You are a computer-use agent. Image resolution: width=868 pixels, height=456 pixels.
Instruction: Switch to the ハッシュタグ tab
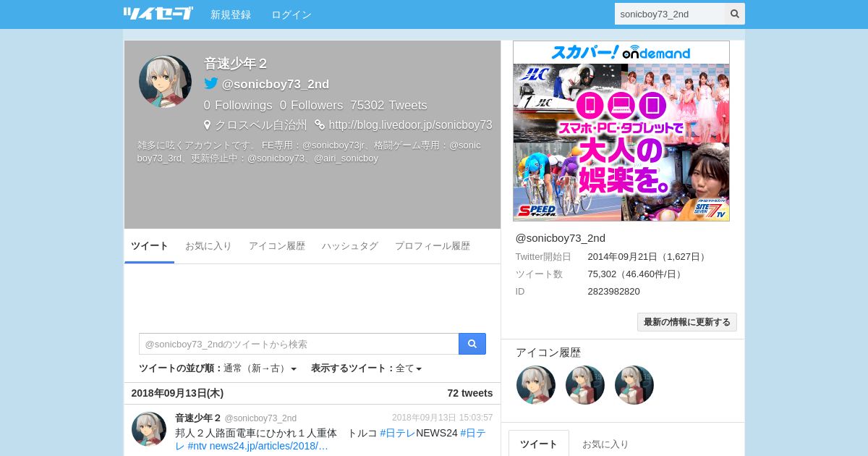[350, 246]
